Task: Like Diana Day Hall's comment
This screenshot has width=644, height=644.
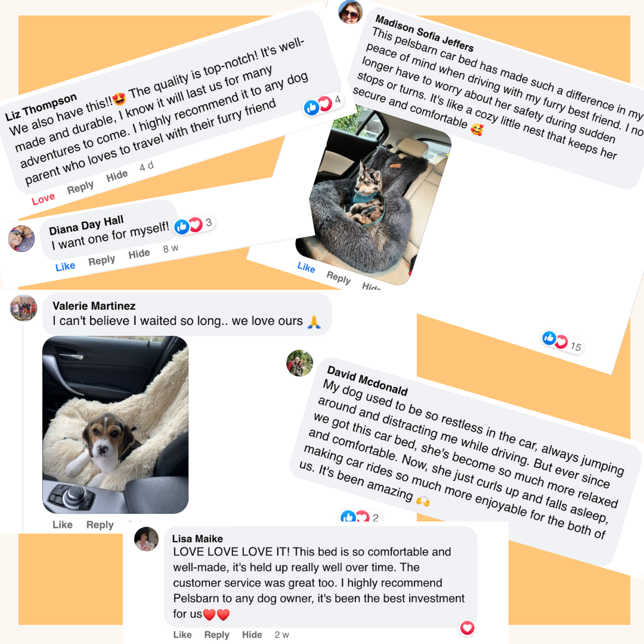Action: pos(66,267)
